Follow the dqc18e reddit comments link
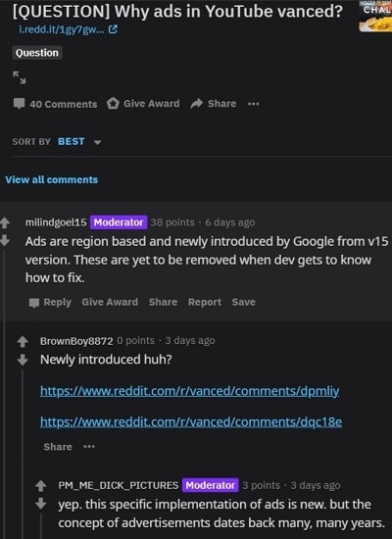Image resolution: width=392 pixels, height=539 pixels. coord(191,421)
